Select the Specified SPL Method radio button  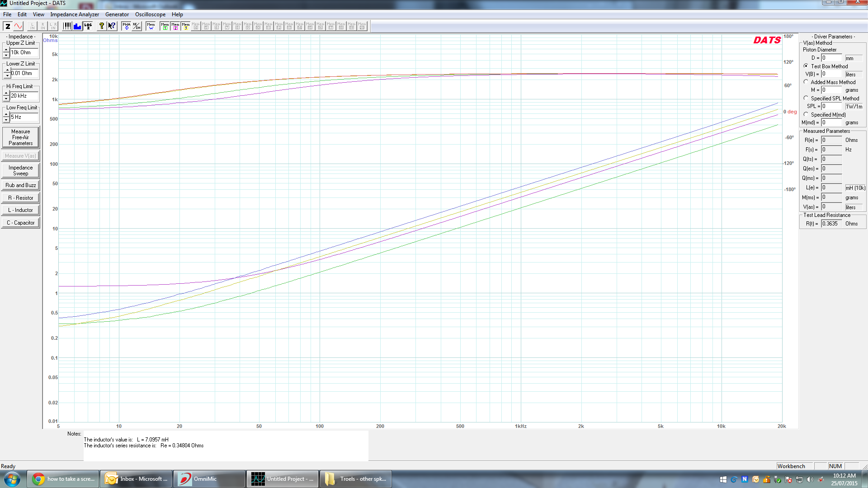(x=806, y=98)
